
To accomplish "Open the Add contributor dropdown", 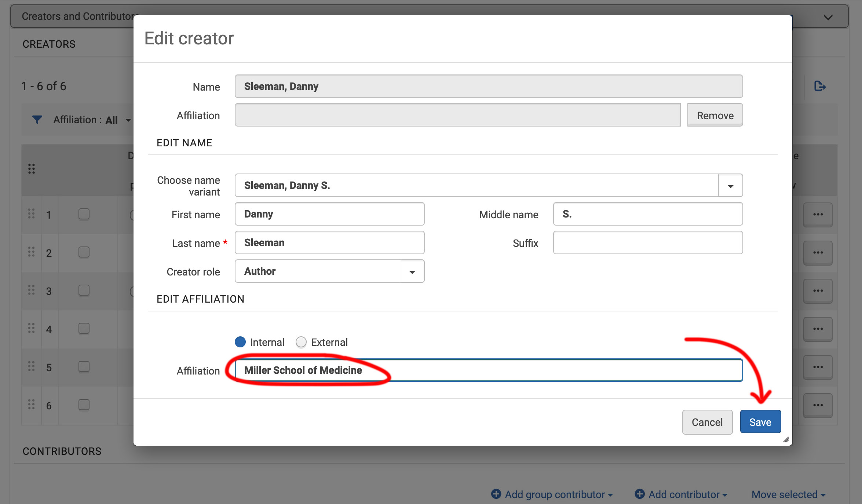I will tap(681, 494).
